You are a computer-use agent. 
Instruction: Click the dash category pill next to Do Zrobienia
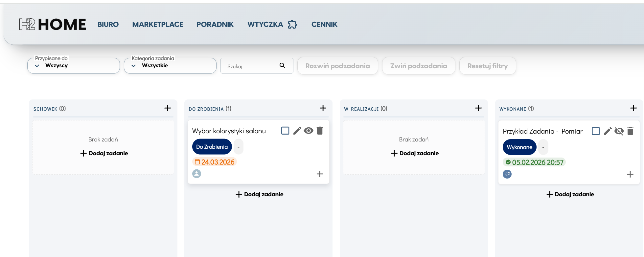pos(239,147)
